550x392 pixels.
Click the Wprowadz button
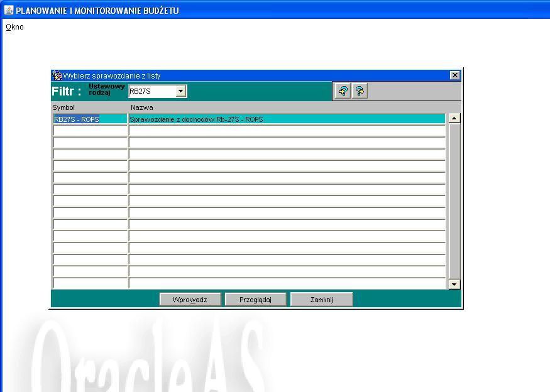coord(190,300)
